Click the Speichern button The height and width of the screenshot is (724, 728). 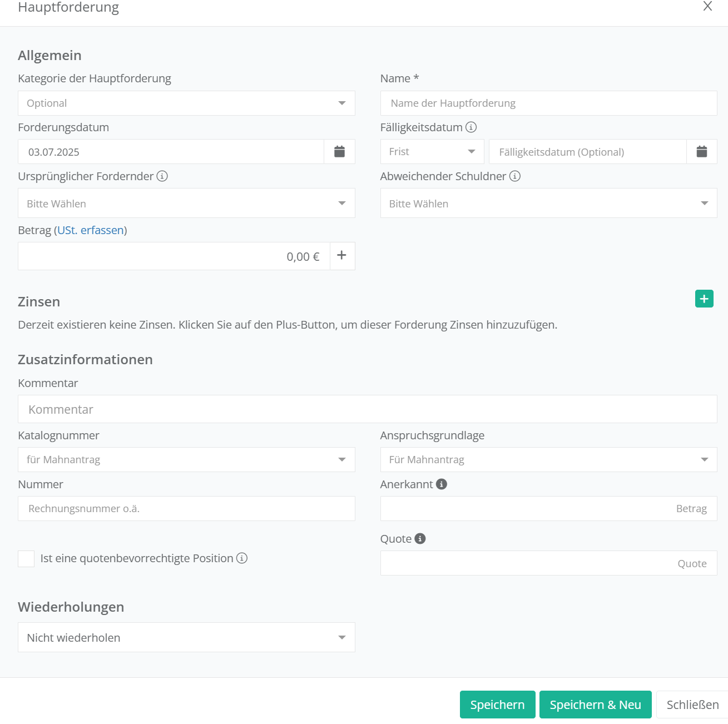click(497, 705)
